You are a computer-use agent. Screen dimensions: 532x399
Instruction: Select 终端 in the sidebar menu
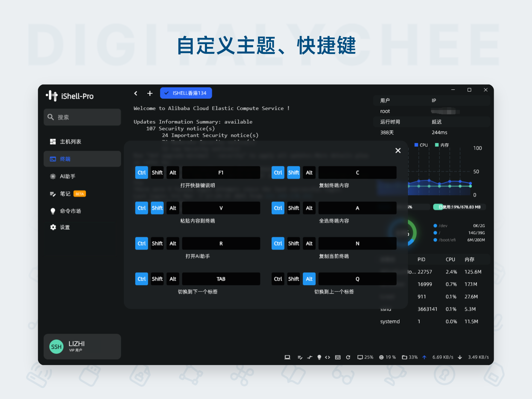point(65,159)
